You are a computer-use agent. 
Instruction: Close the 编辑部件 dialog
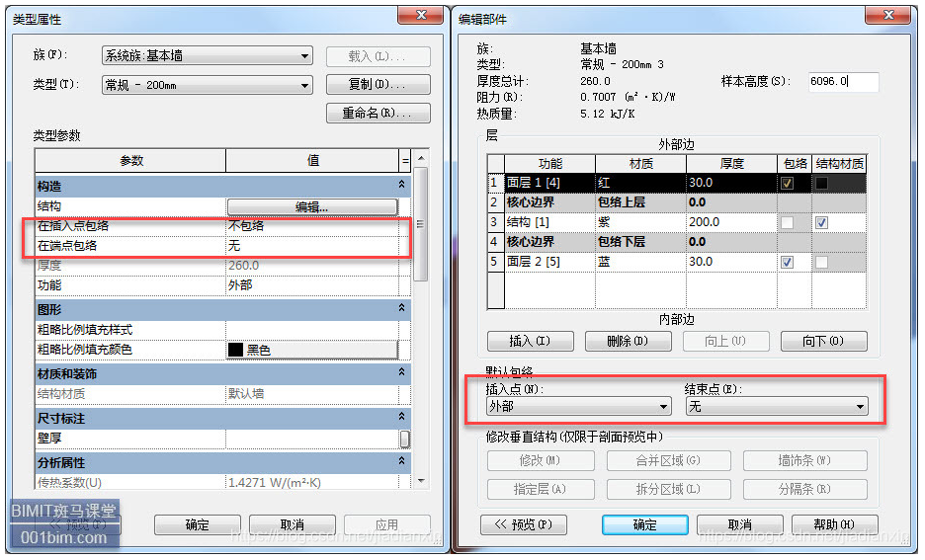pos(887,16)
